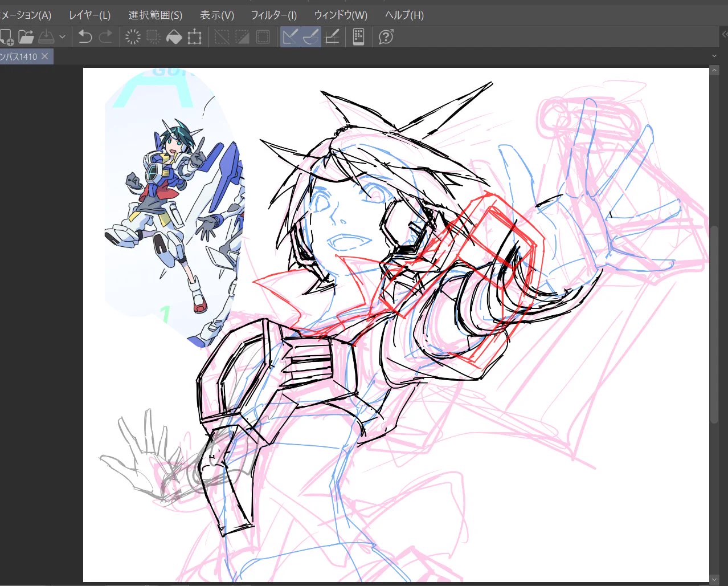Open a file with the folder icon
The height and width of the screenshot is (586, 728).
26,37
